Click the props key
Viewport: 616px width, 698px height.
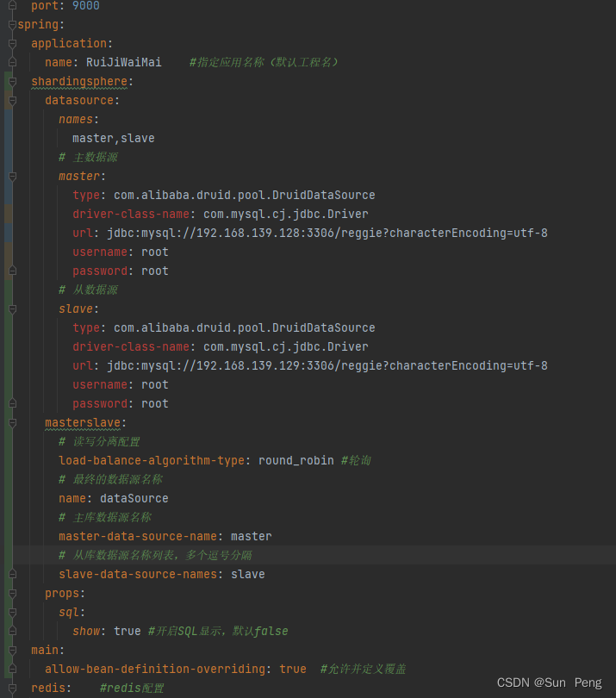coord(62,594)
